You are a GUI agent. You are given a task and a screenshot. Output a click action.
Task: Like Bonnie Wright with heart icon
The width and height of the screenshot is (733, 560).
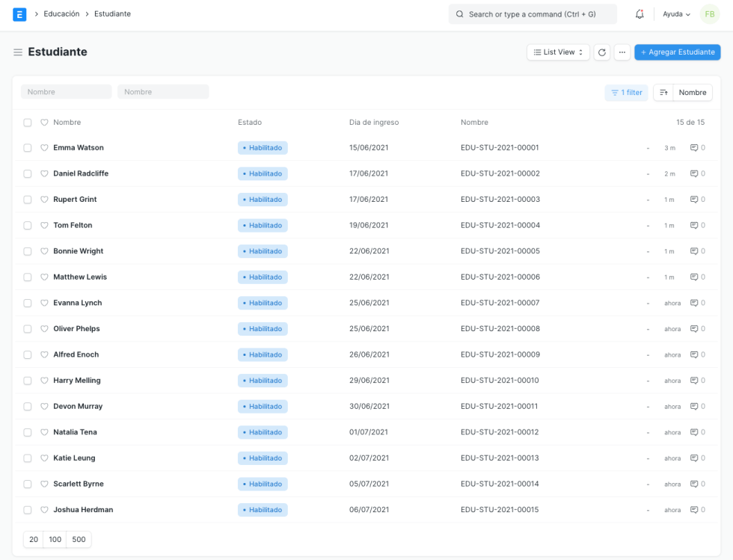[x=44, y=251]
